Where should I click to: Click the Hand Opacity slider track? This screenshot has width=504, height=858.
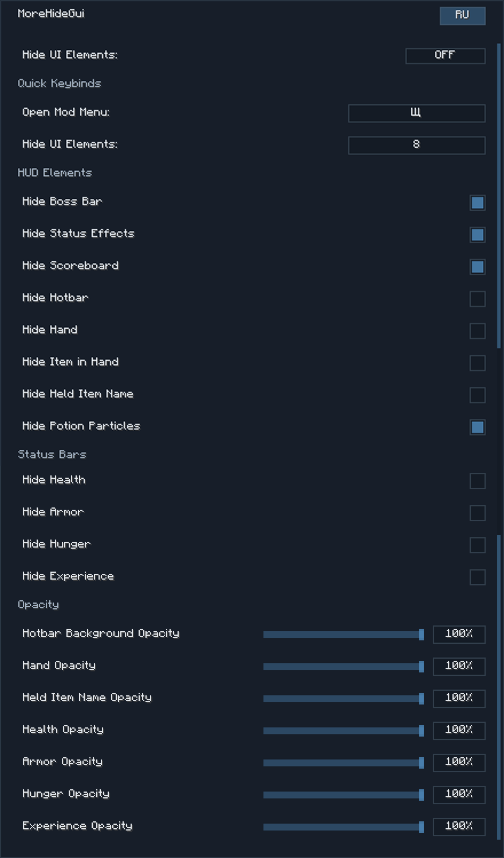tap(344, 667)
